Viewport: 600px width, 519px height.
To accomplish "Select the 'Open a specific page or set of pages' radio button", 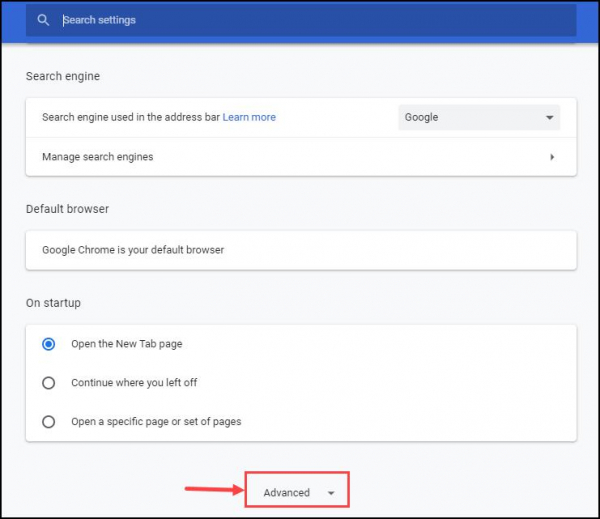I will coord(48,422).
